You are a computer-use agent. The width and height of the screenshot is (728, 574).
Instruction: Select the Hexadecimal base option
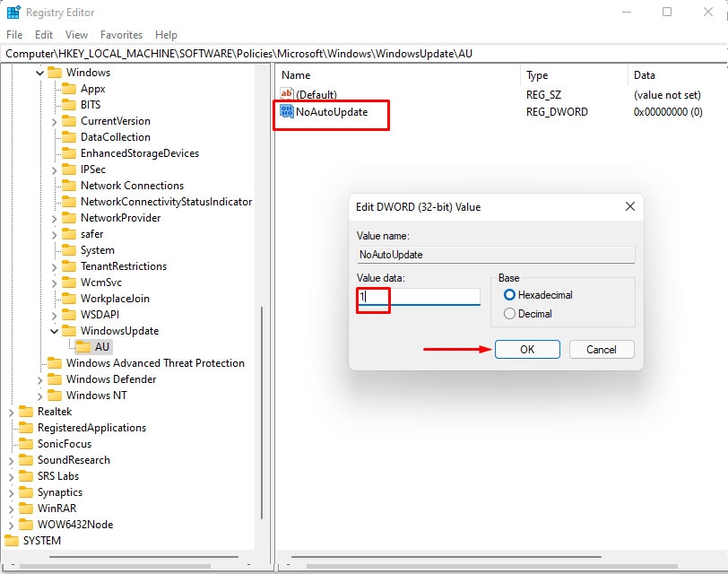(538, 295)
